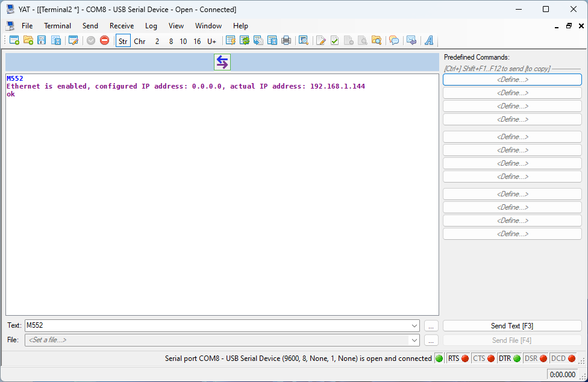Click the Predefined Commands label
Viewport: 588px width, 382px height.
click(477, 57)
